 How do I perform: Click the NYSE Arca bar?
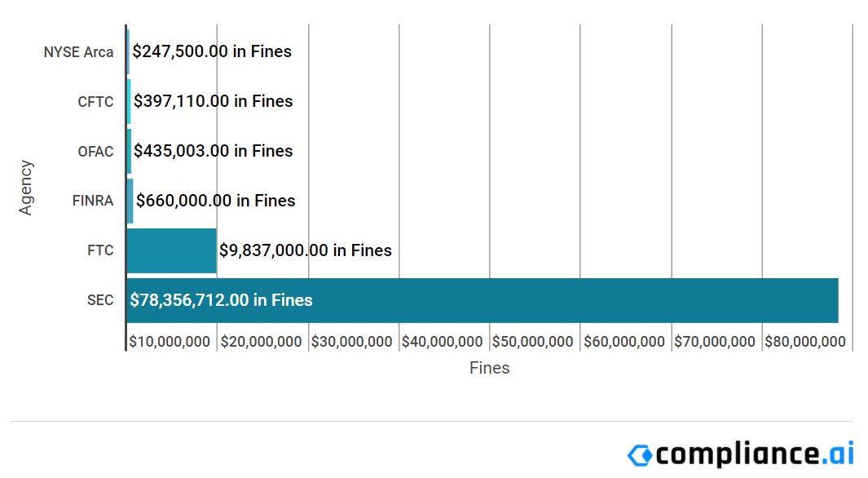pos(129,51)
